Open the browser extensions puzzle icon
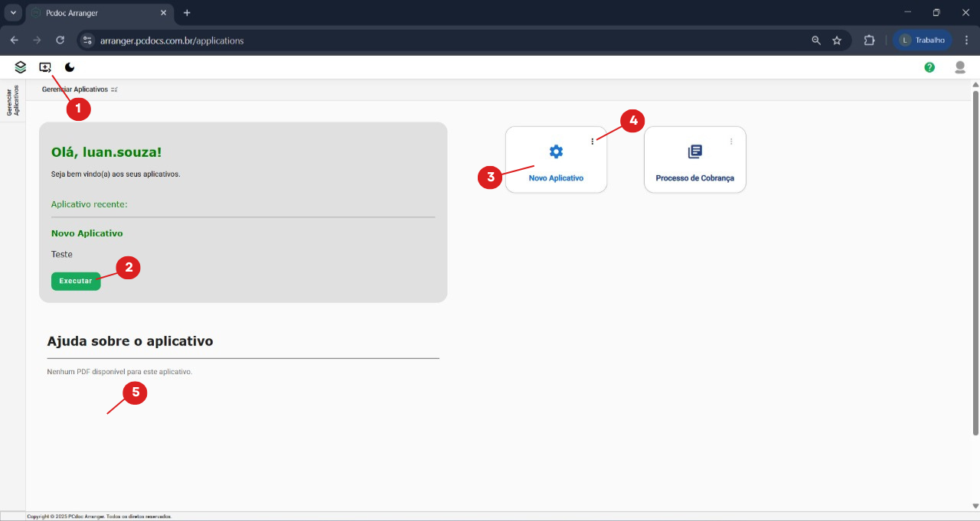This screenshot has width=980, height=521. (x=869, y=41)
